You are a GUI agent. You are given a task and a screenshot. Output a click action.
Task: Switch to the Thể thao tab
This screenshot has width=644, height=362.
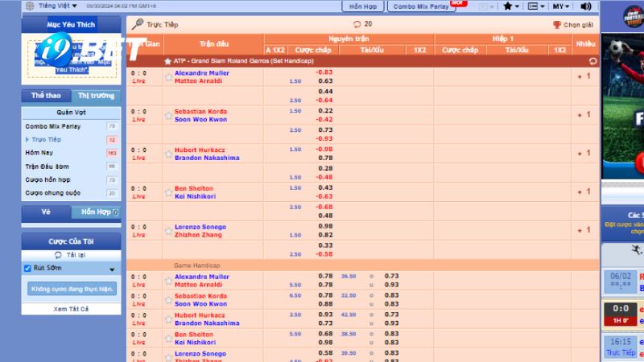click(x=46, y=96)
